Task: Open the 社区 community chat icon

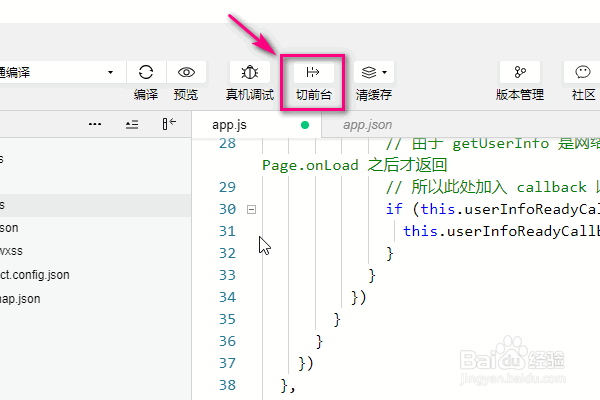Action: click(582, 72)
